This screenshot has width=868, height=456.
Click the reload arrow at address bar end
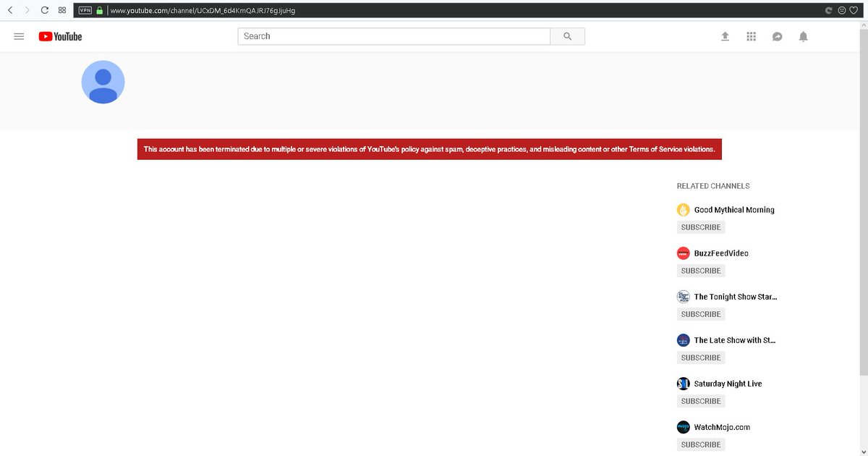pos(829,11)
